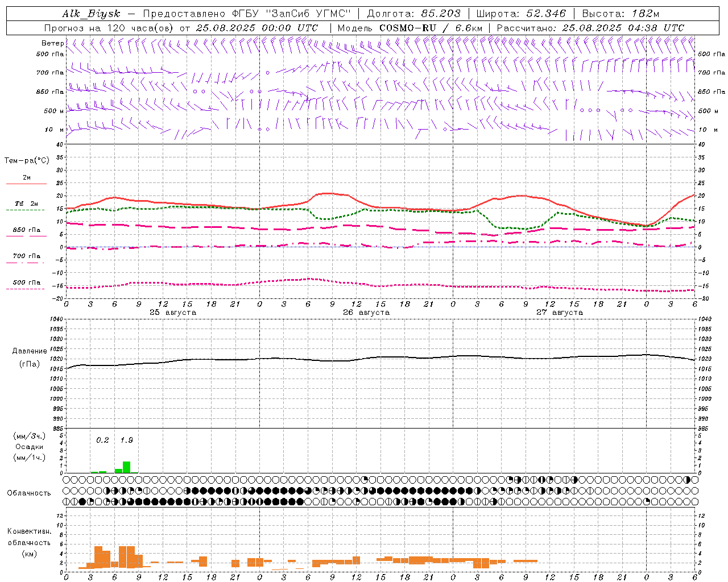728x582 pixels.
Task: Click the Td 2м legend label
Action: (27, 203)
